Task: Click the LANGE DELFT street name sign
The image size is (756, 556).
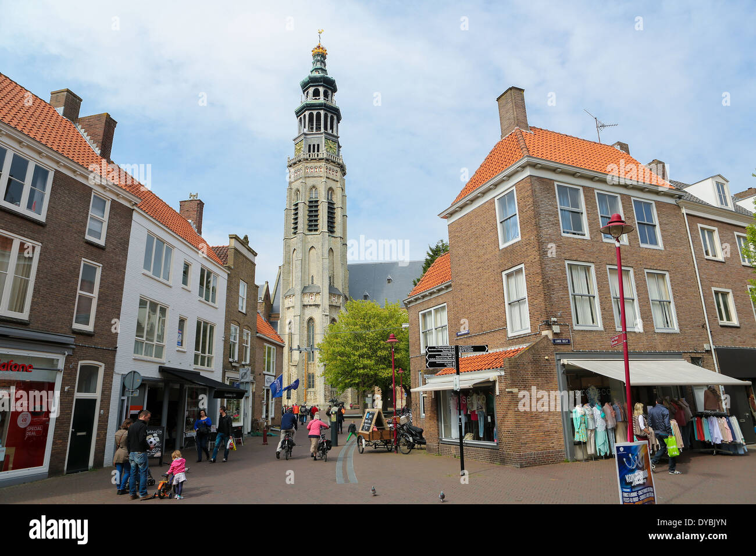Action: (561, 341)
